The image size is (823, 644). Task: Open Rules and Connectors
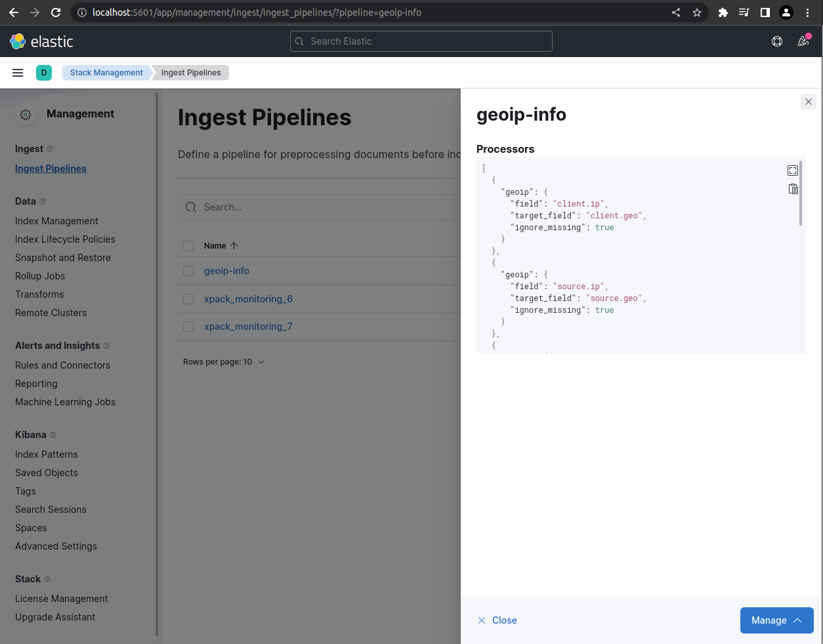pos(62,365)
